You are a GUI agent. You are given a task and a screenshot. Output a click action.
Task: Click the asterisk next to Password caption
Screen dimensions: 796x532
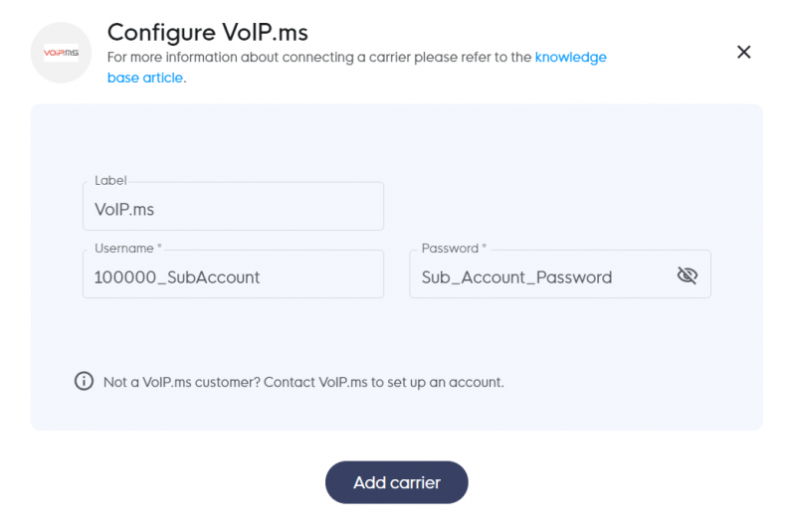point(485,247)
